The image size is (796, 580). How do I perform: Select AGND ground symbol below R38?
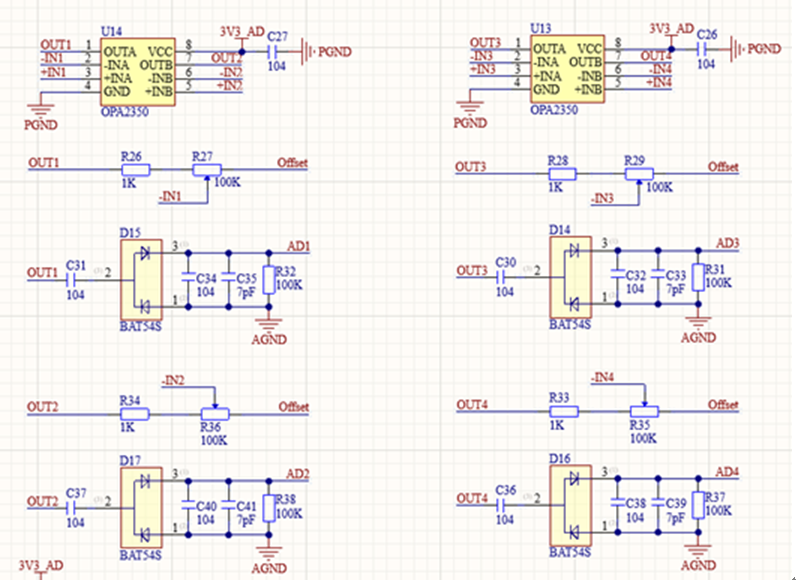click(x=269, y=556)
